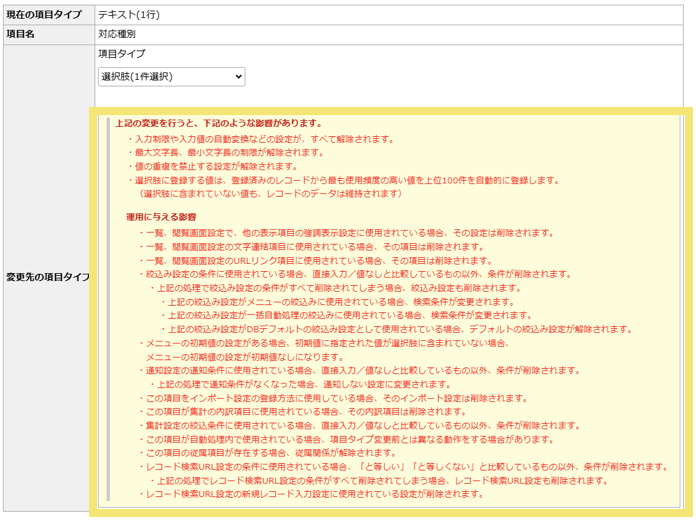
Task: Open the 選択肢(1件選択) item type dropdown
Action: (170, 77)
